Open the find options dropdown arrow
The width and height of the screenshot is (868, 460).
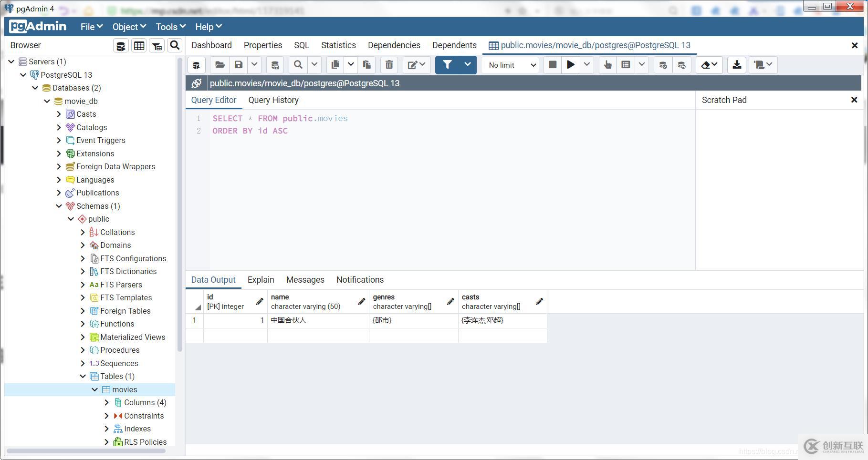(314, 65)
